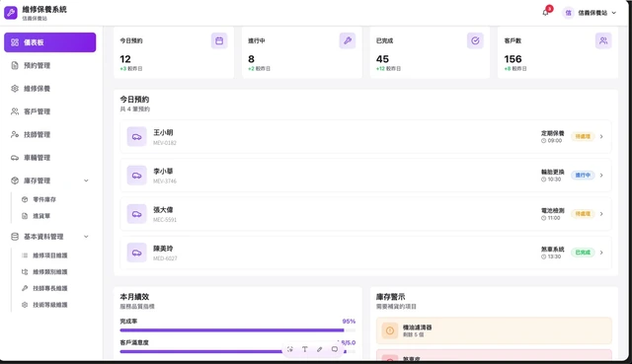This screenshot has height=364, width=632.
Task: Open the notification bell
Action: click(545, 13)
